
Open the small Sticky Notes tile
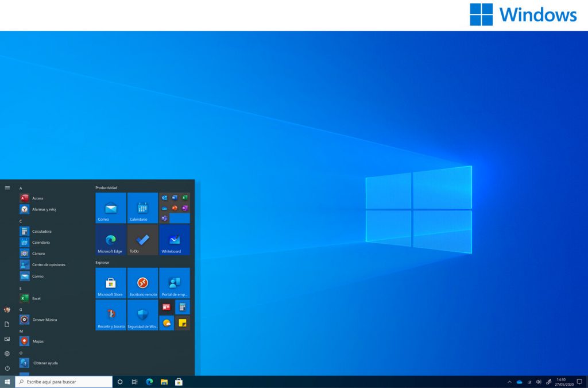pyautogui.click(x=183, y=323)
